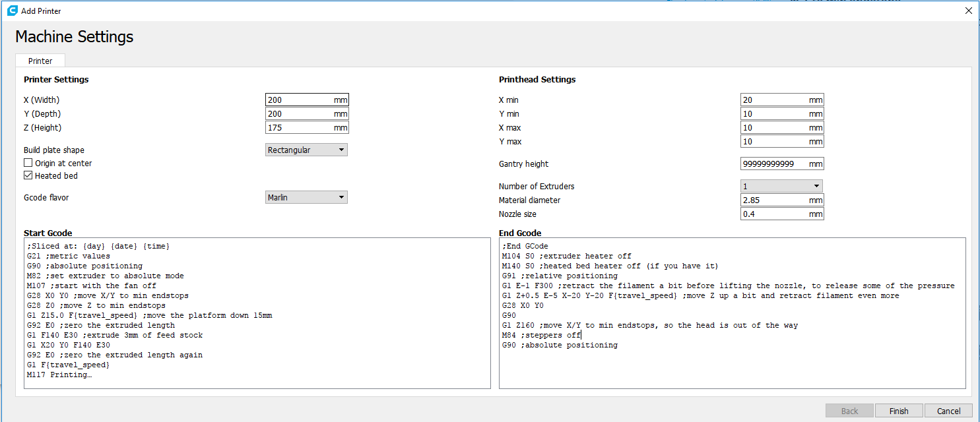
Task: Click the Cura logo icon in title bar
Action: [x=12, y=11]
